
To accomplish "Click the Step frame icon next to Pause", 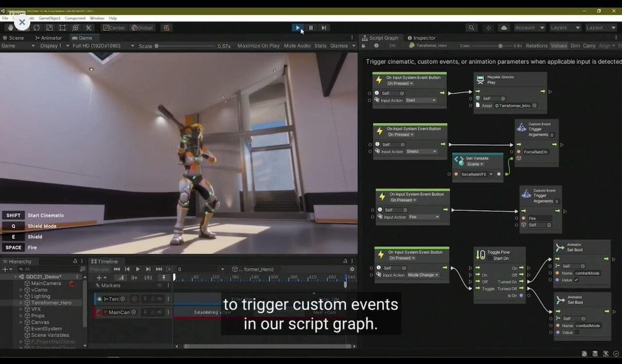I will [324, 28].
